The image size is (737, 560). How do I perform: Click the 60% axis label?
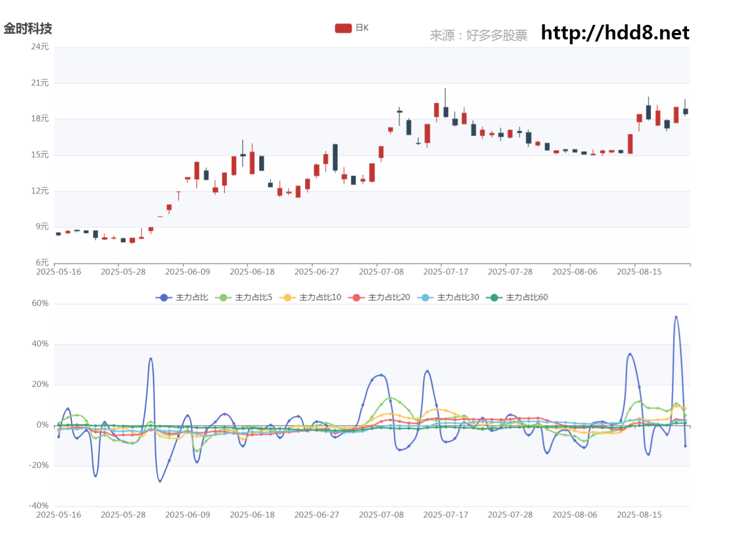(x=40, y=303)
